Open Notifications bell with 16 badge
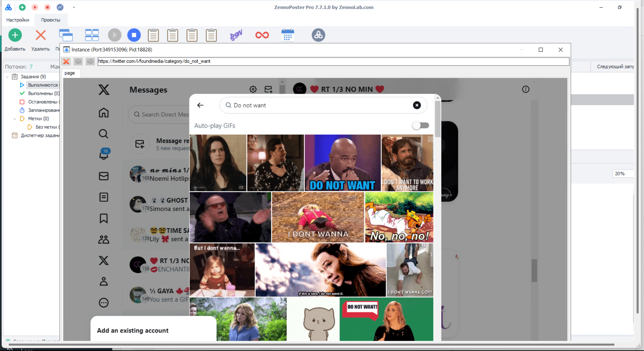 click(104, 155)
